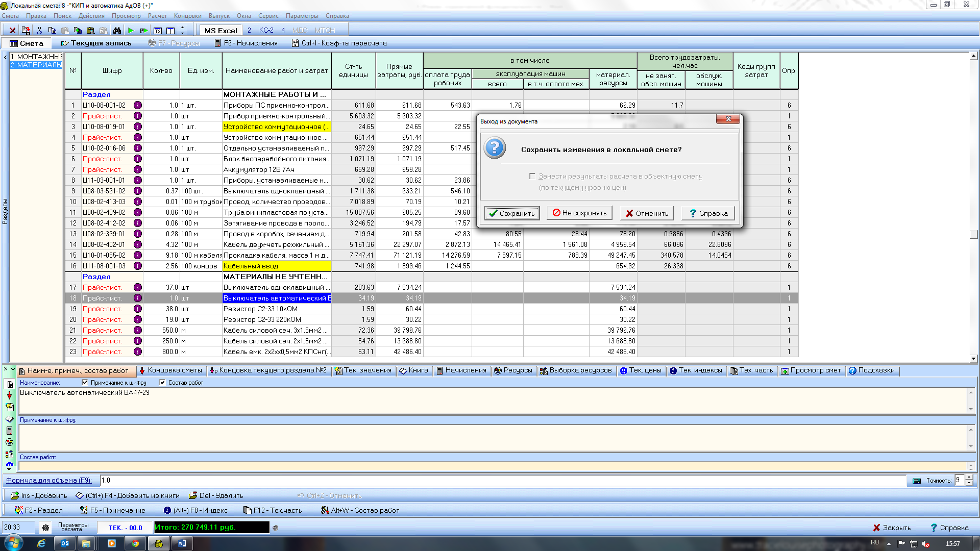
Task: Click the open book icon in sidebar
Action: (x=9, y=419)
